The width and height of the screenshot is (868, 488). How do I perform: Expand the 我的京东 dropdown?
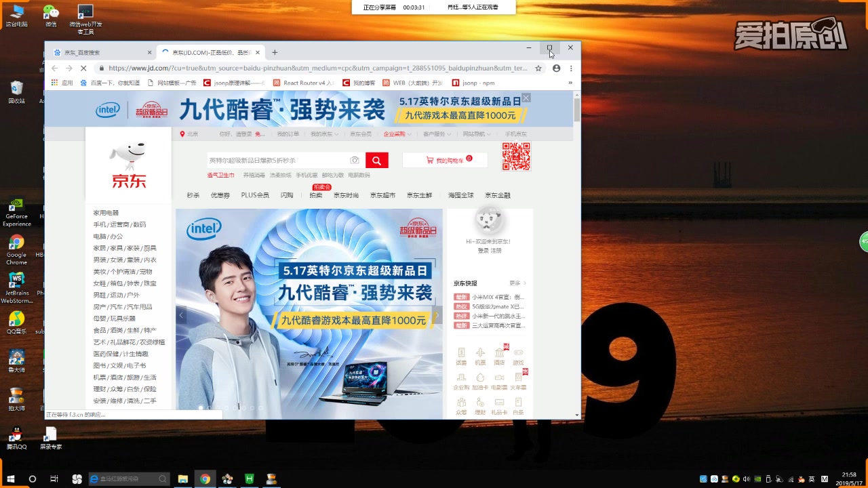coord(324,134)
